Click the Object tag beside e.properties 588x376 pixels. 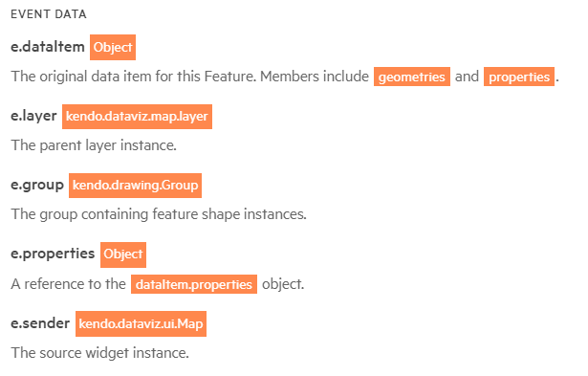click(123, 254)
